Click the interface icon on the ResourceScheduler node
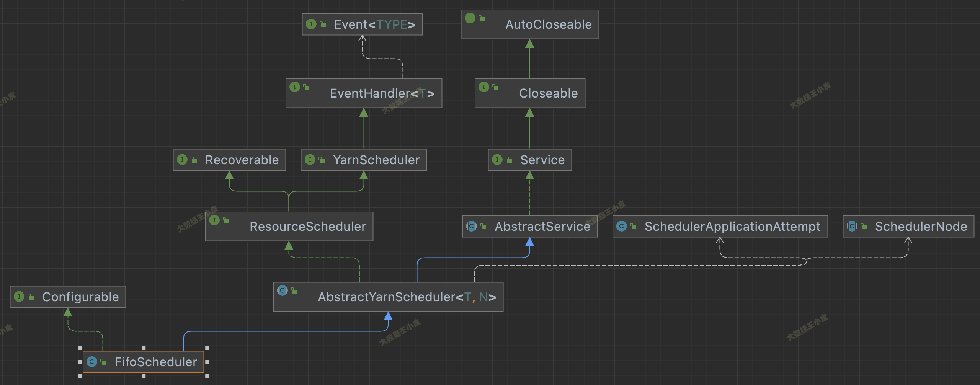 pos(214,220)
